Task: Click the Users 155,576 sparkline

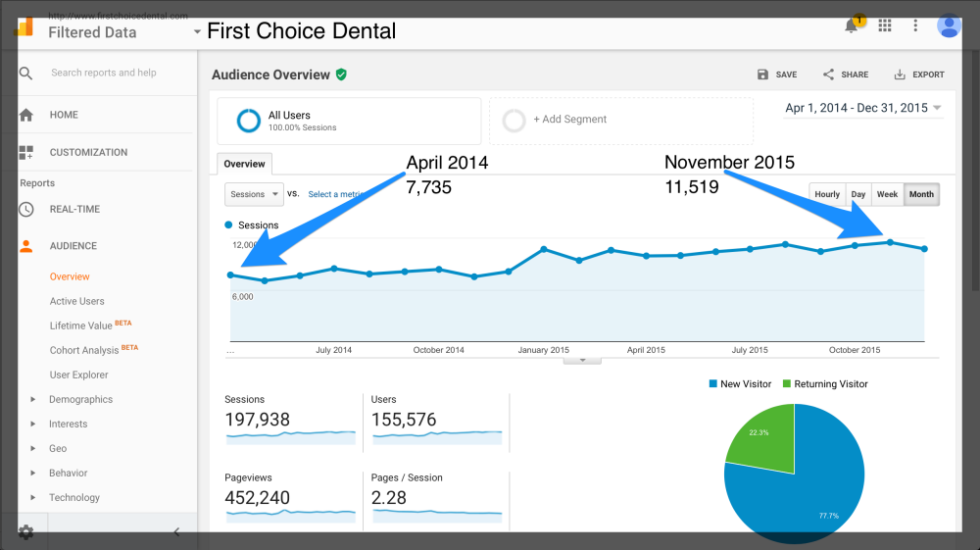Action: tap(437, 437)
